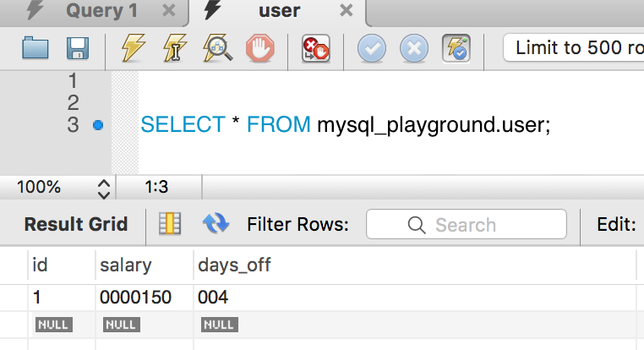Select the user tab
This screenshot has height=350, width=644.
pyautogui.click(x=279, y=11)
